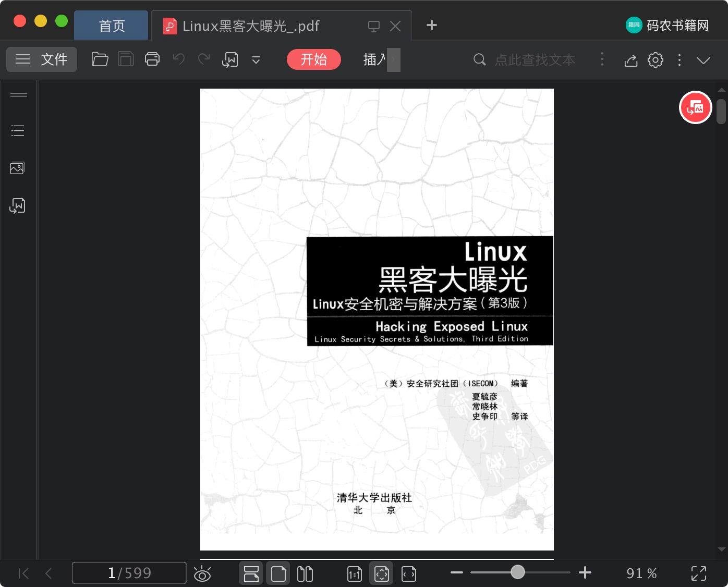This screenshot has height=587, width=728.
Task: Jump to the first page
Action: (23, 573)
